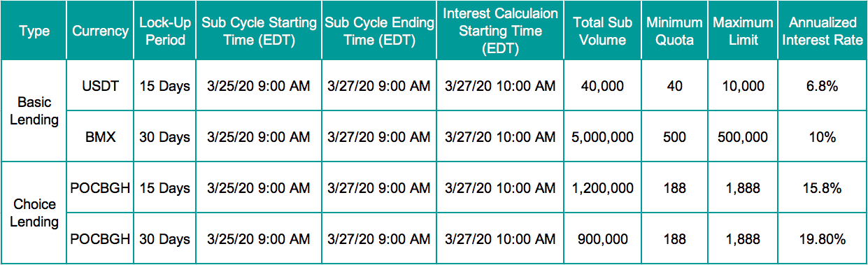The width and height of the screenshot is (868, 265).
Task: Select the Currency column header
Action: coord(101,31)
